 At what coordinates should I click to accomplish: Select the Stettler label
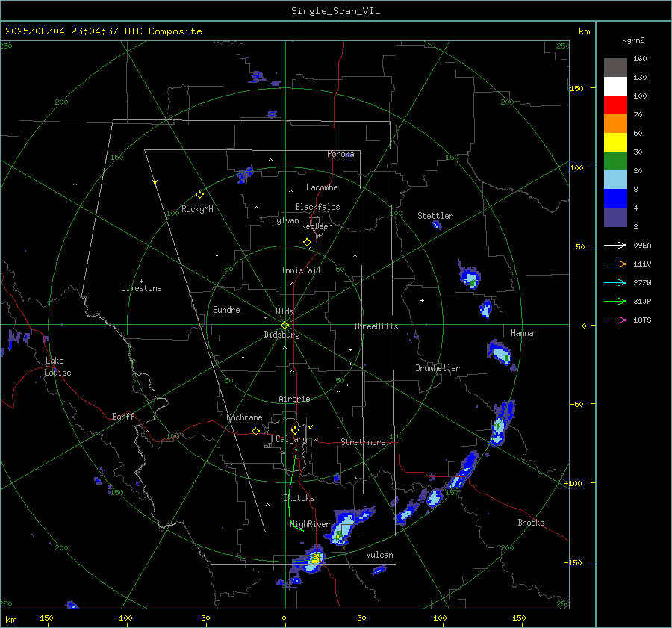[x=435, y=216]
